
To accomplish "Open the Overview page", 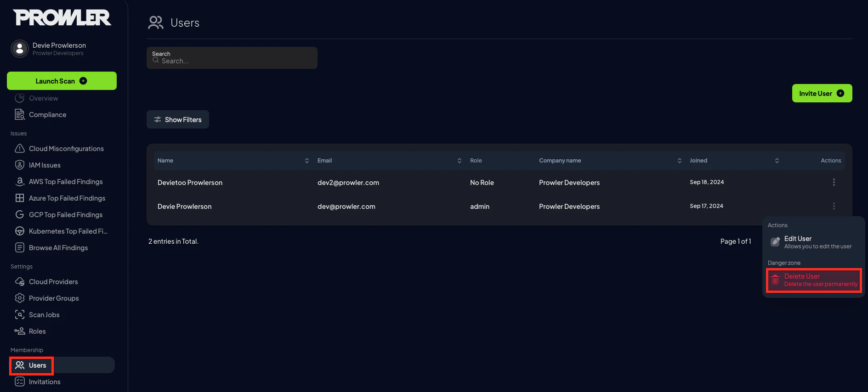I will [x=43, y=98].
